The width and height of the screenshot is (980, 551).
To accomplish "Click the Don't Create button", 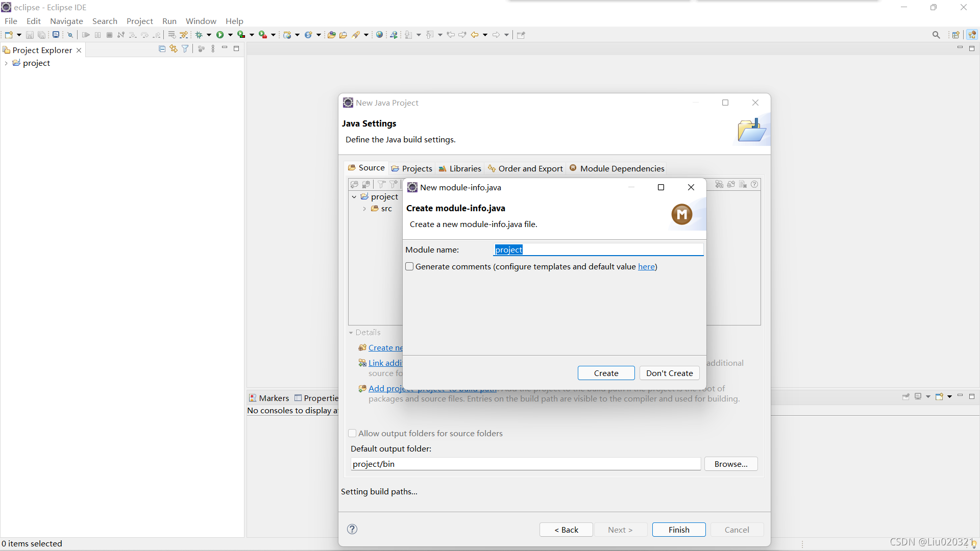I will (669, 373).
